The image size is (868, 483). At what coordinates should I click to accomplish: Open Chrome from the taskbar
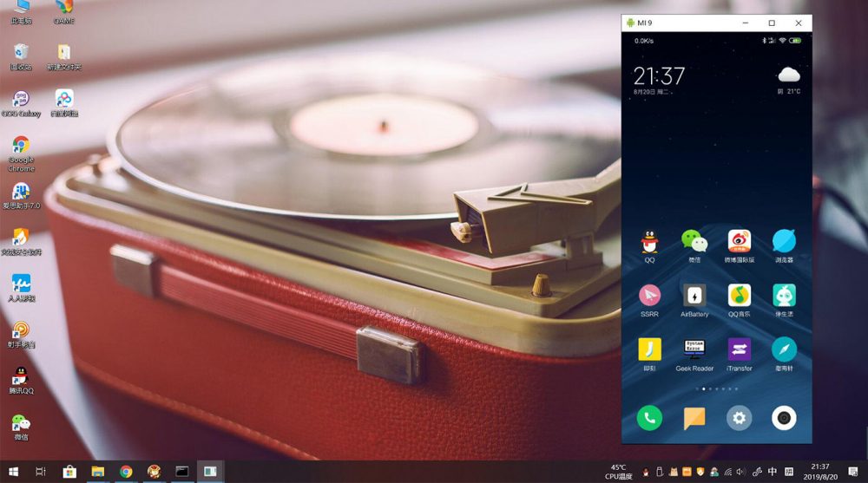pos(126,472)
